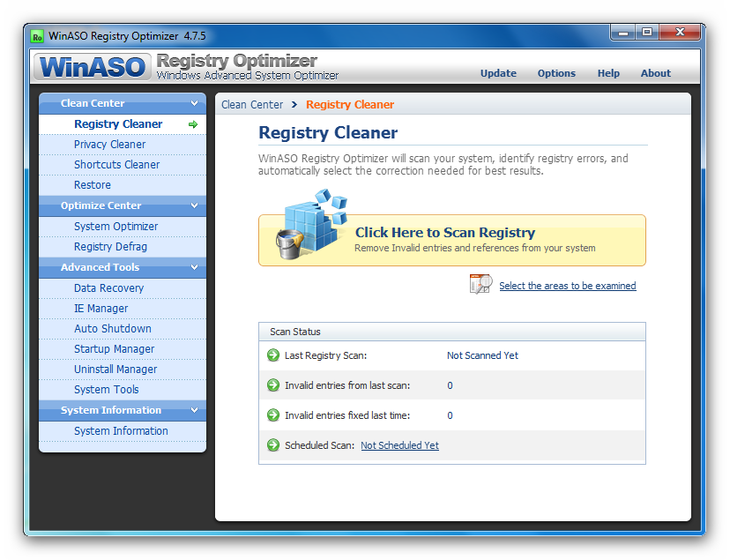730x560 pixels.
Task: Collapse the Advanced Tools section
Action: coord(195,267)
